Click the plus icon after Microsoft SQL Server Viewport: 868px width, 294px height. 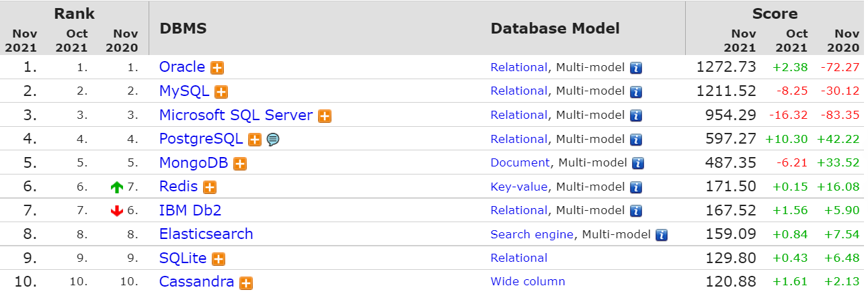pos(325,116)
